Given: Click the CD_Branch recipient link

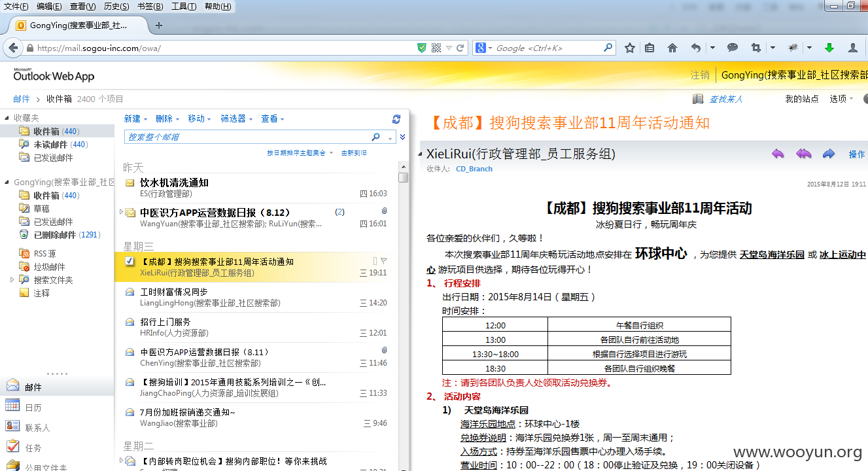Looking at the screenshot, I should (x=474, y=169).
